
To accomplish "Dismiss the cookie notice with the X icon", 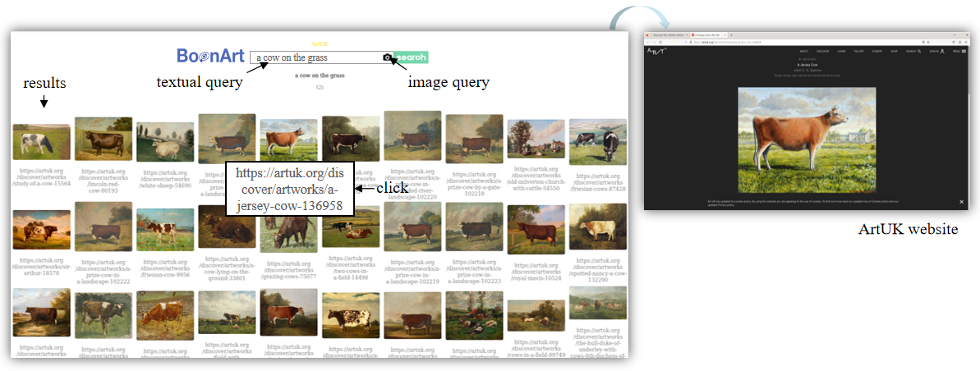I will tap(961, 202).
